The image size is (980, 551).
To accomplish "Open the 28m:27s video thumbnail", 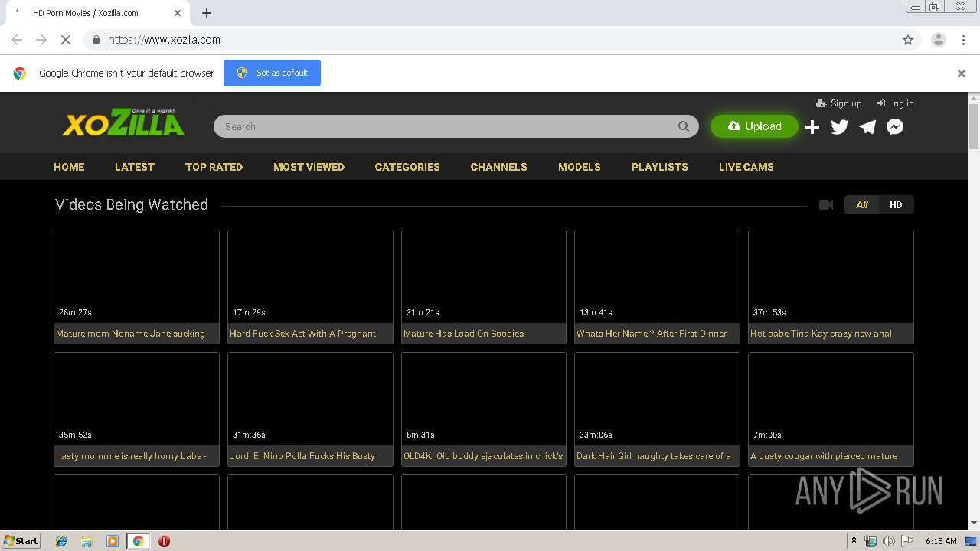I will click(136, 276).
